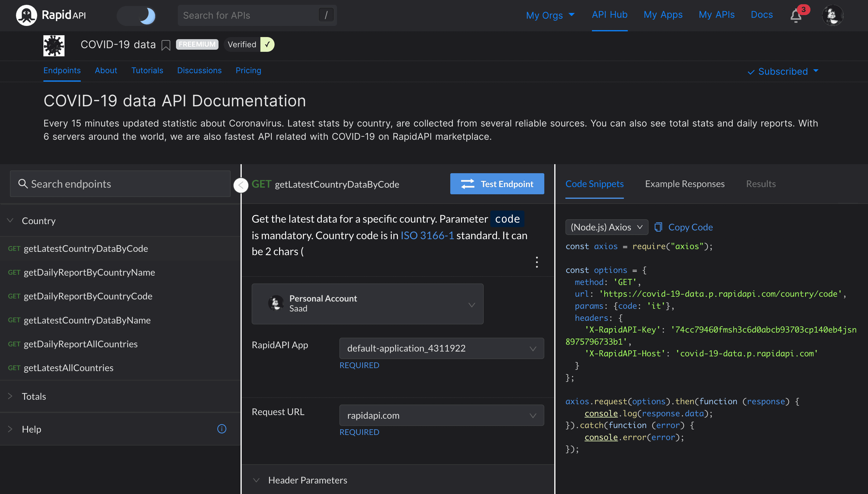Switch to the Tutorials tab
868x494 pixels.
click(x=147, y=70)
